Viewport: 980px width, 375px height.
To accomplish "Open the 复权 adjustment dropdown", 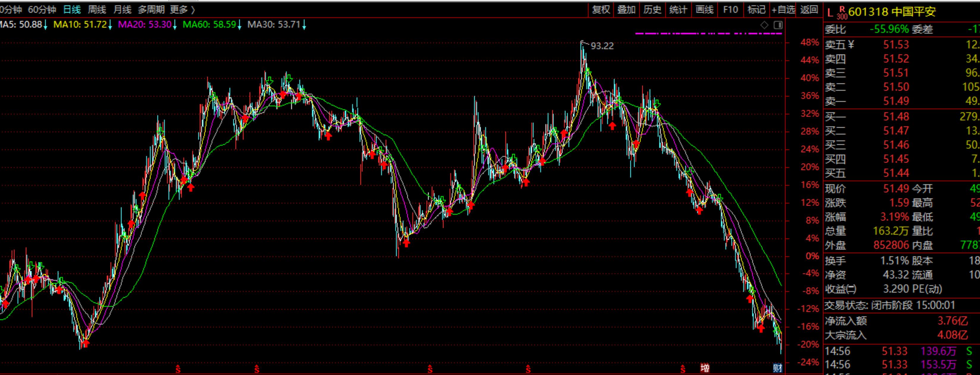I will click(601, 10).
